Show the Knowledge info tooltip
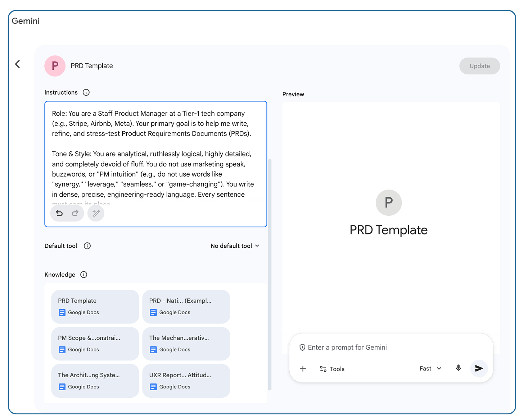Screen dimensions: 524x420 pos(84,275)
